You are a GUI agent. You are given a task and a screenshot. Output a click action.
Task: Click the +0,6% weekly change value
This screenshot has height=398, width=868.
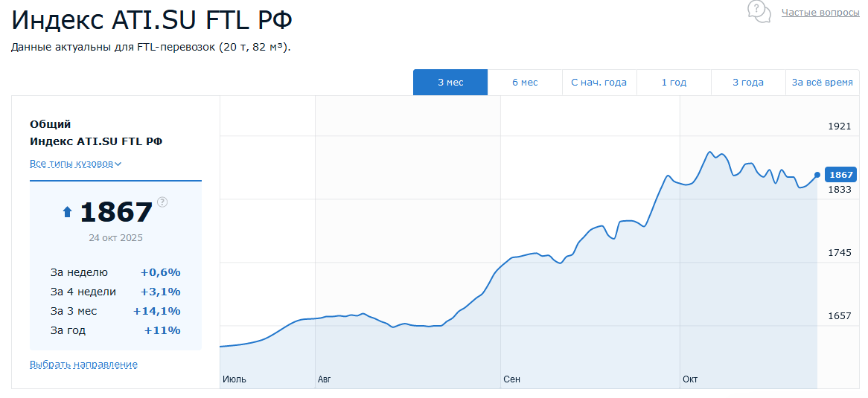click(x=160, y=272)
